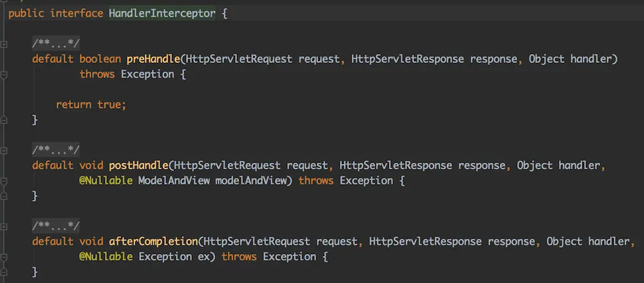Viewport: 644px width, 283px height.
Task: Expand the collapsed Javadoc above afterCompletion
Action: pos(55,226)
